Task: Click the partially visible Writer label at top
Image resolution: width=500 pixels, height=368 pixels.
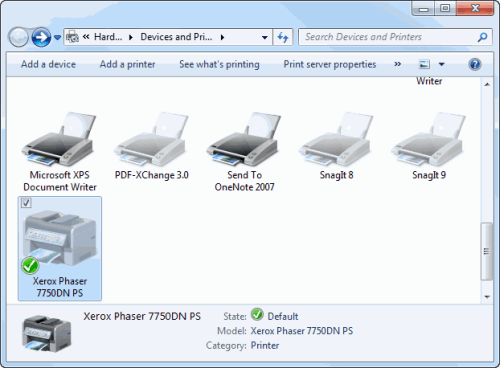Action: point(429,81)
